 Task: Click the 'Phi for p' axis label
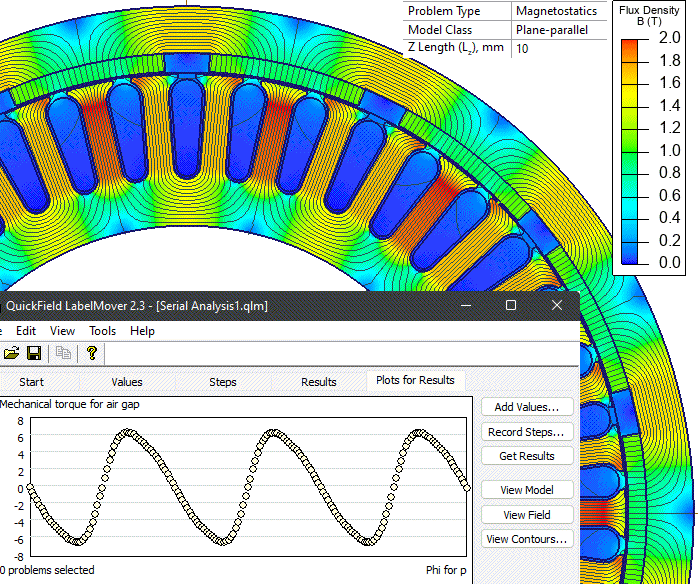click(x=446, y=570)
